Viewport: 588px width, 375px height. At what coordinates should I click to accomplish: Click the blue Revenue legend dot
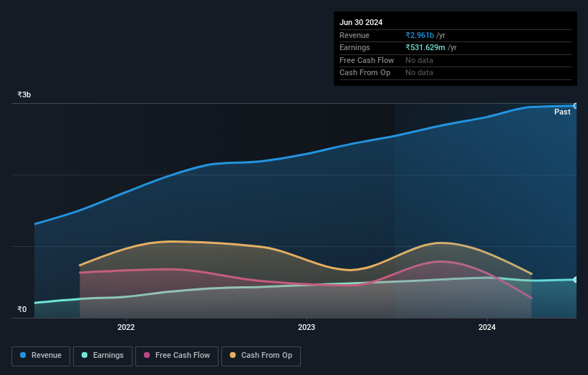pyautogui.click(x=23, y=355)
